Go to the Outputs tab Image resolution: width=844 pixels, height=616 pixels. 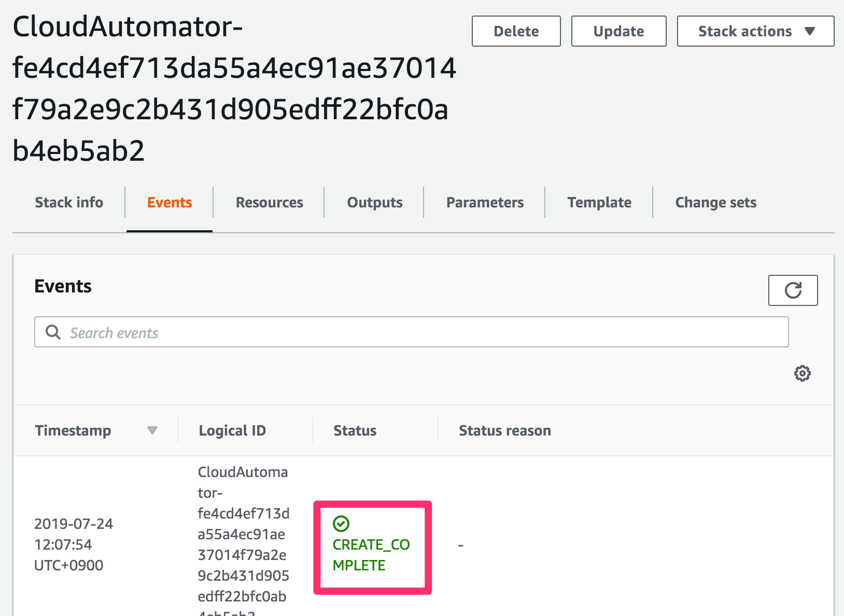coord(374,202)
